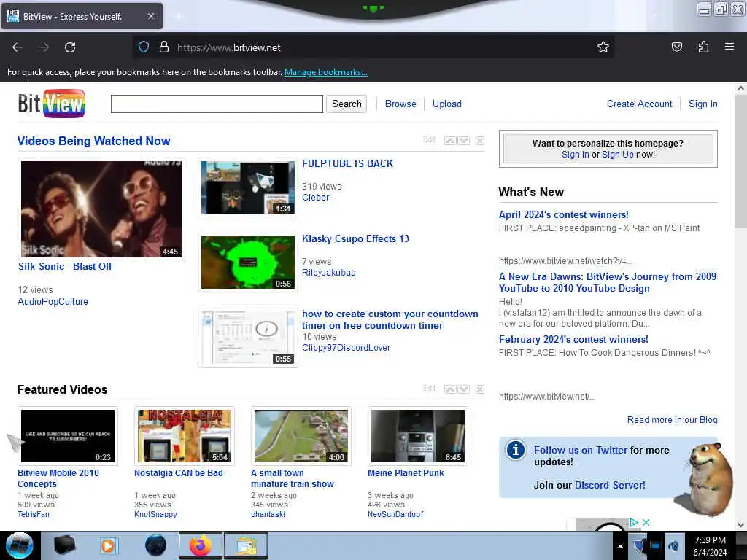Click the browser Forward arrow
Image resolution: width=747 pixels, height=560 pixels.
pyautogui.click(x=44, y=47)
